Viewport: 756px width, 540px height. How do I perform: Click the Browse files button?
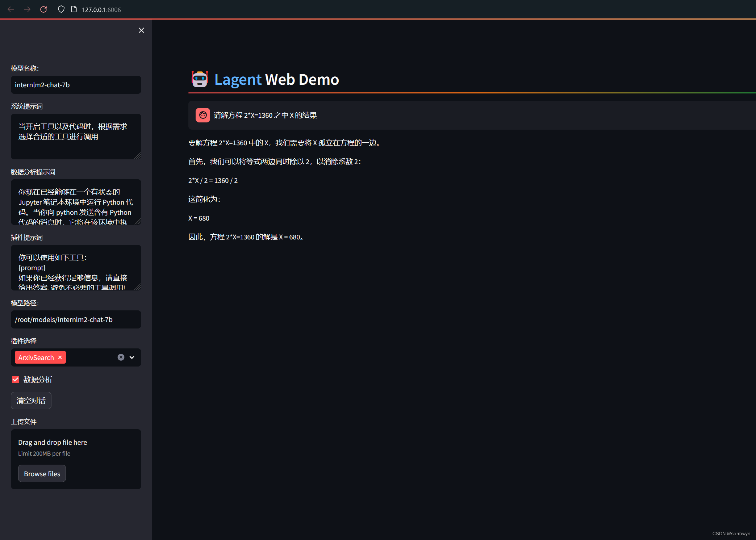point(42,474)
